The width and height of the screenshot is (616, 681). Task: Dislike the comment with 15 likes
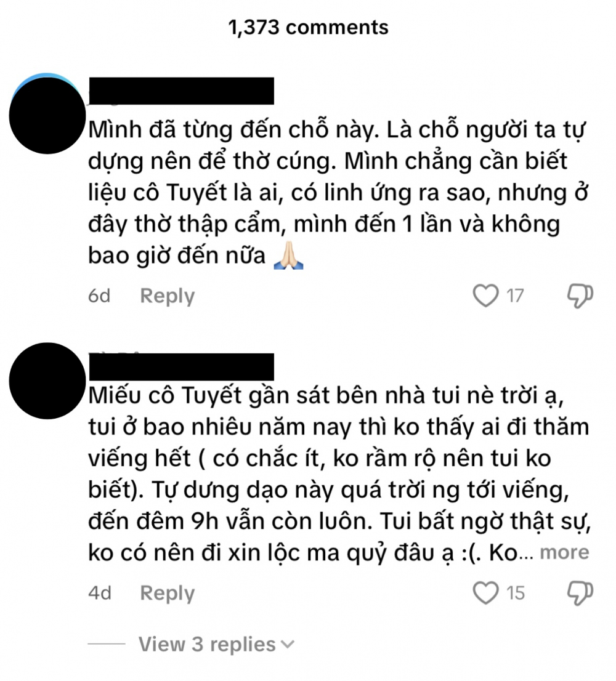(x=580, y=593)
